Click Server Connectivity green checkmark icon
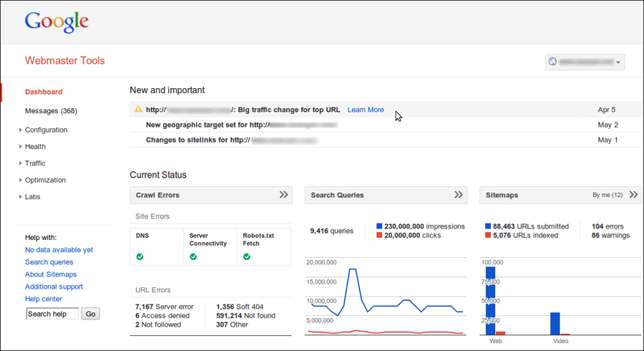The height and width of the screenshot is (351, 644). pyautogui.click(x=193, y=257)
